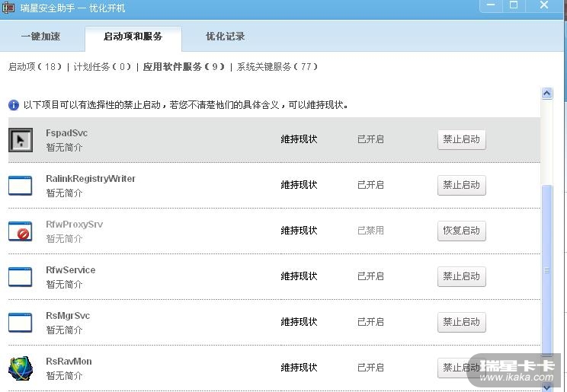Screen dimensions: 567x392
Task: Click the 已开启 status of FspadSvc
Action: click(370, 139)
